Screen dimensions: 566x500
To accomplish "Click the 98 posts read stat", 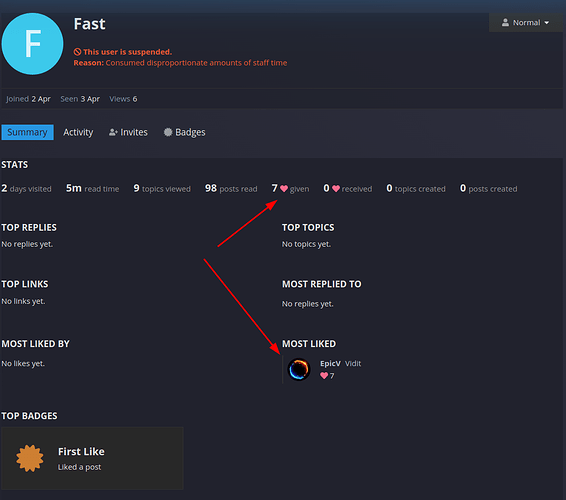I will coord(231,188).
